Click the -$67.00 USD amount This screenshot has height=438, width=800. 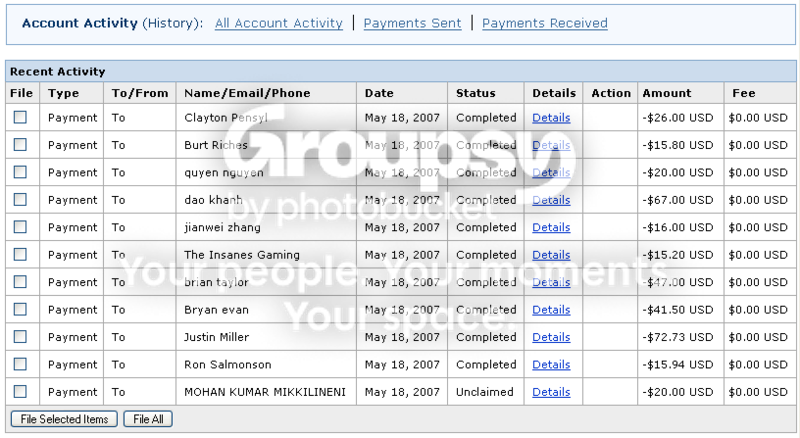tap(678, 200)
